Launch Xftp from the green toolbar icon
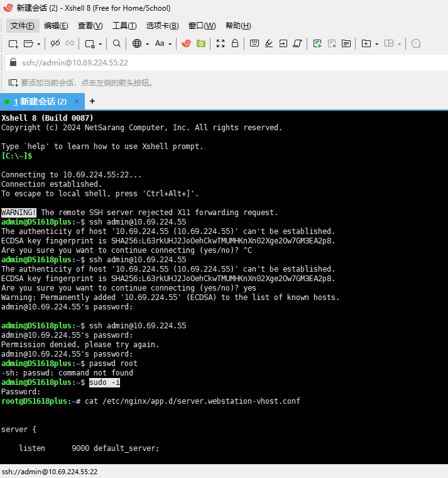Screen dimensions: 448x478 click(201, 43)
